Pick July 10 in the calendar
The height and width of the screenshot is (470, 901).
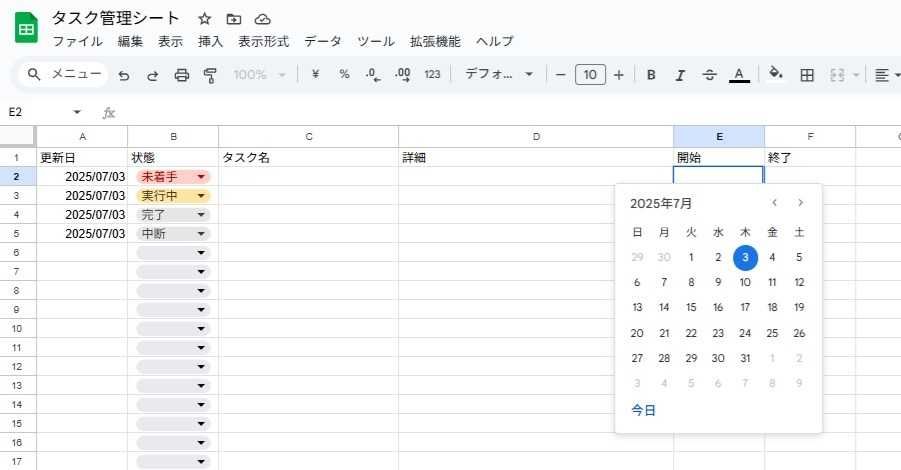pyautogui.click(x=745, y=282)
